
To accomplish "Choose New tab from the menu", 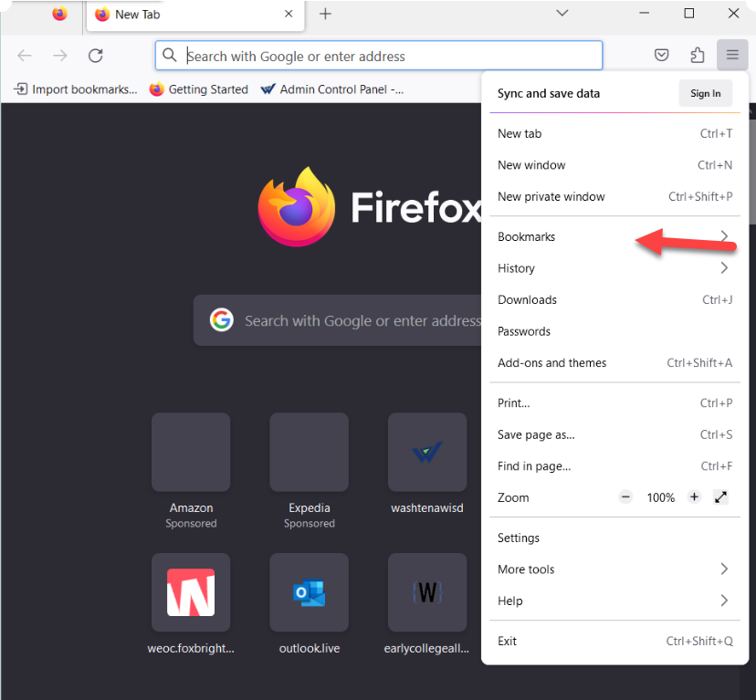I will [x=614, y=133].
